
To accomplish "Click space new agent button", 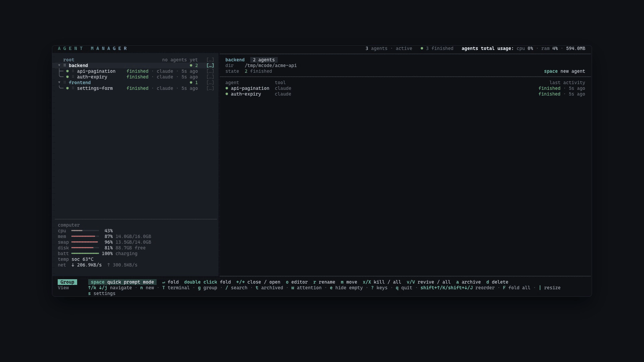I will click(565, 71).
